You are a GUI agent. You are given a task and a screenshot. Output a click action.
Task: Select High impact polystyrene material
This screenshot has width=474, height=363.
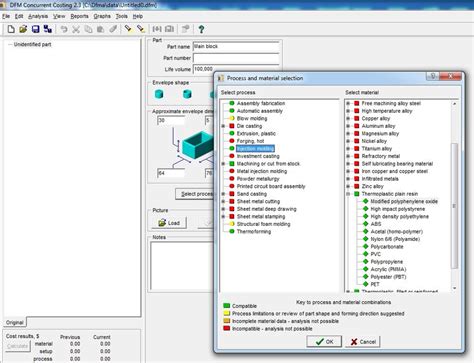398,209
